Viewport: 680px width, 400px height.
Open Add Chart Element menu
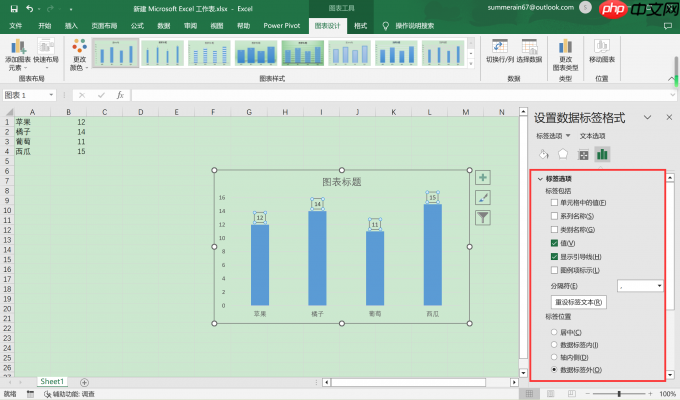point(18,55)
